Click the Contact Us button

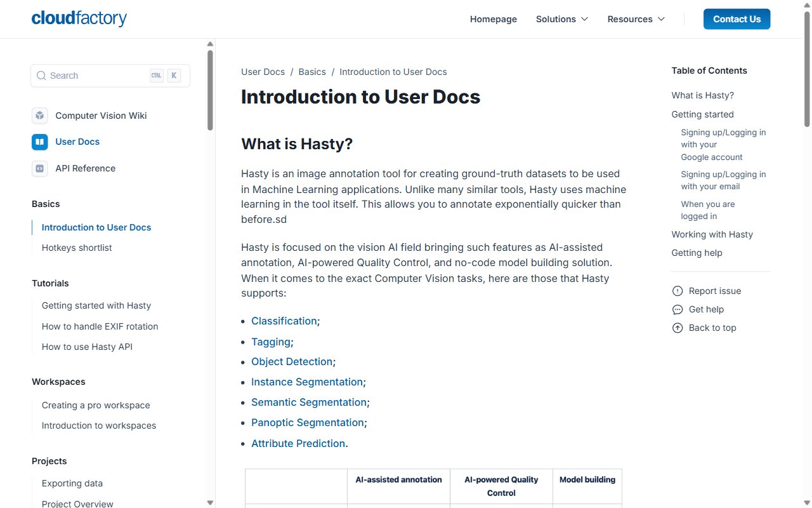(737, 19)
